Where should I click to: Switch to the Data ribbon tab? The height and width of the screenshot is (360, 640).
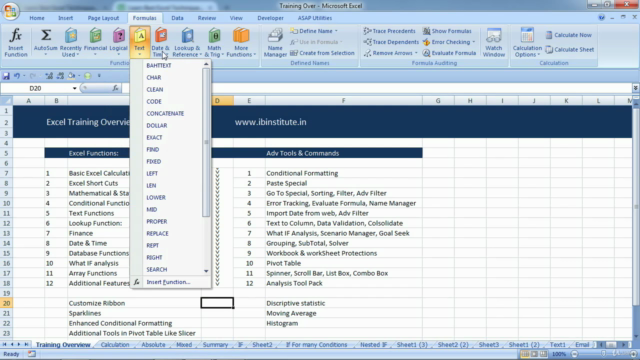[177, 18]
